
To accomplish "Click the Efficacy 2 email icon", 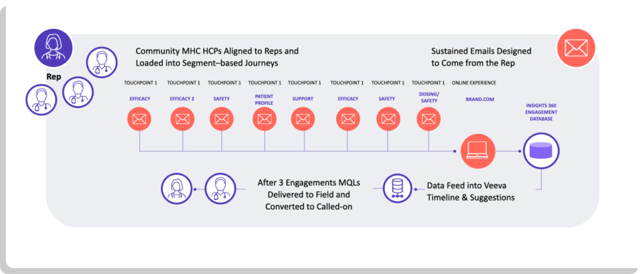I will 183,119.
